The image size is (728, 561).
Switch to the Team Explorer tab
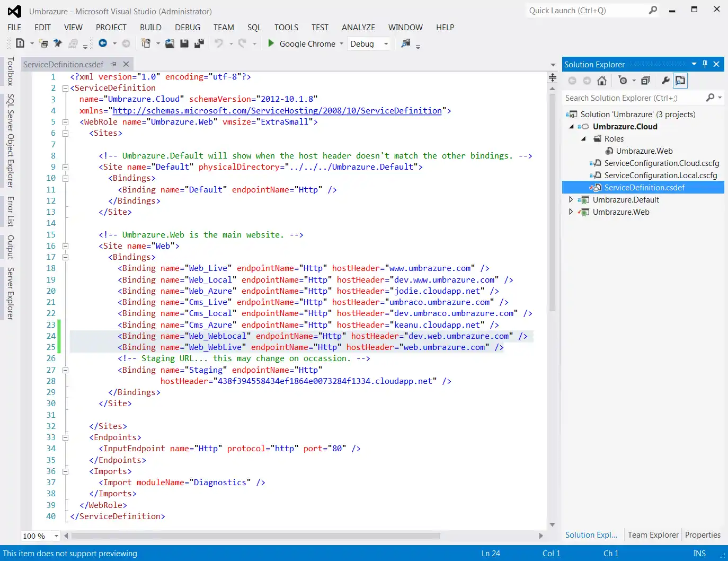pyautogui.click(x=653, y=535)
